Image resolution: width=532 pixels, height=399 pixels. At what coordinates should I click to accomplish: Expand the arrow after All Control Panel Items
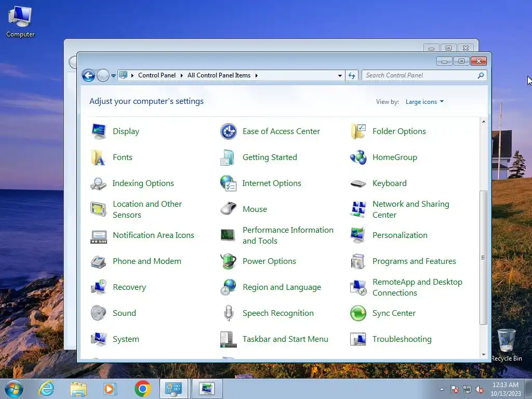257,75
